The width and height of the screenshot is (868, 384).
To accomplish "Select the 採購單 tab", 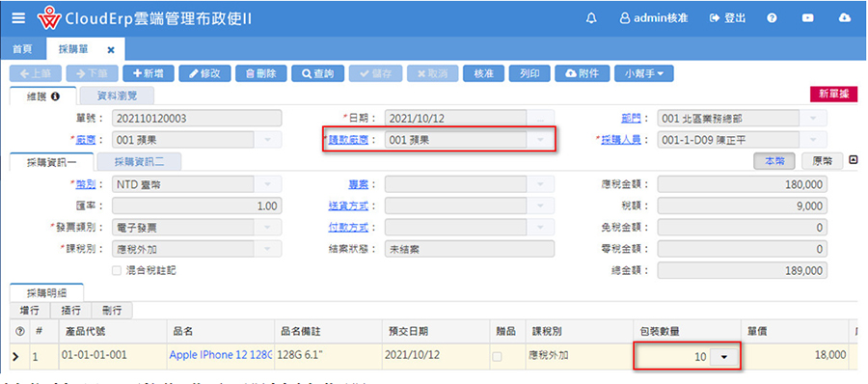I will click(x=74, y=49).
